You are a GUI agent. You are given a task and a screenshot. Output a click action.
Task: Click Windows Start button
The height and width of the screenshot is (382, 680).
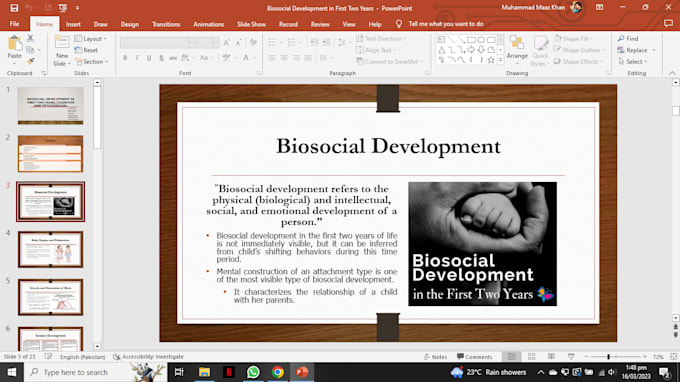(x=12, y=372)
